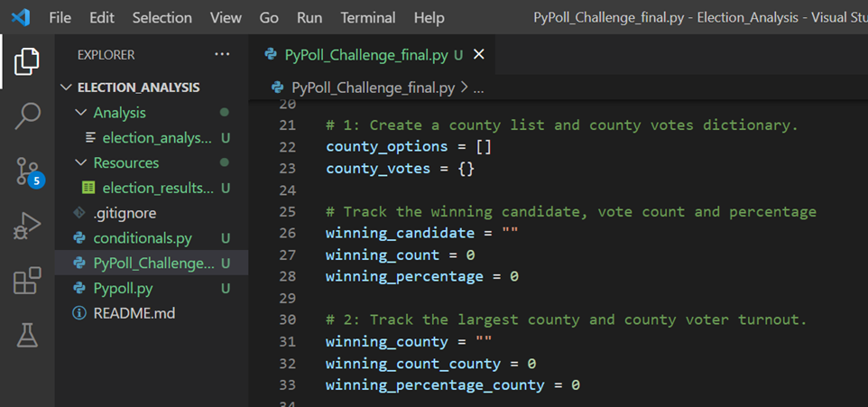Image resolution: width=868 pixels, height=407 pixels.
Task: Click the Python icon beside Pypoll.py
Action: (x=79, y=289)
